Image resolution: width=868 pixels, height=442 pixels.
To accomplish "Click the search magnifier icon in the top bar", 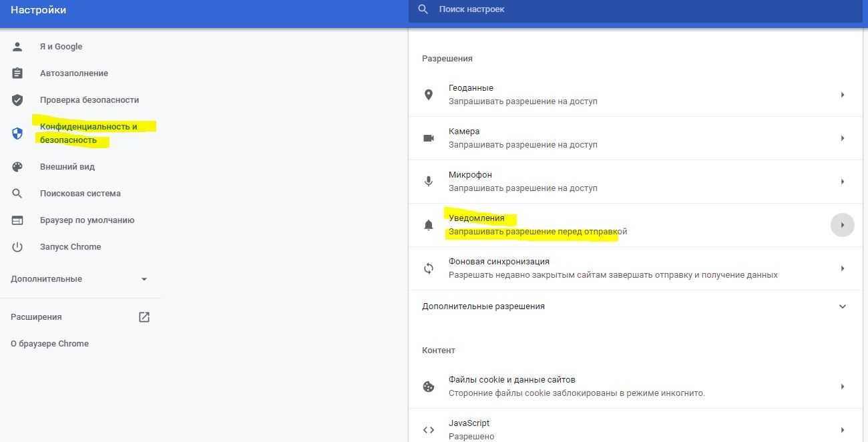I will (423, 9).
